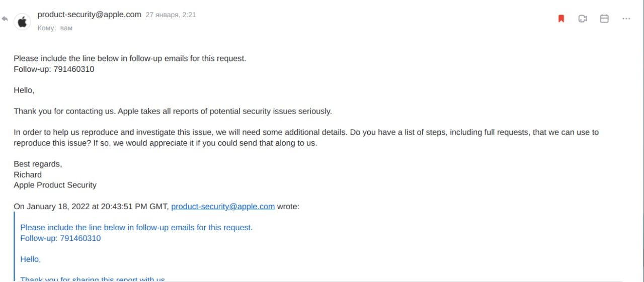Click the black "Hello," greeting line
Screen dimensions: 644x282
coord(24,90)
